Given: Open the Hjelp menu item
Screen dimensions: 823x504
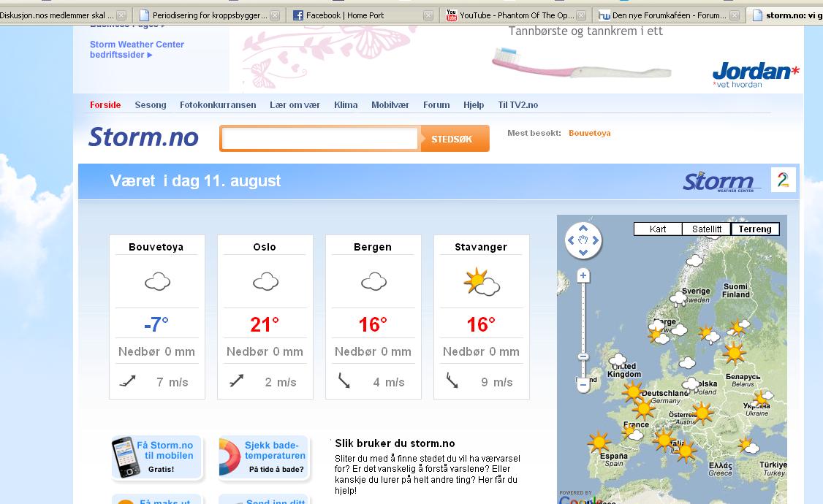Looking at the screenshot, I should 474,105.
